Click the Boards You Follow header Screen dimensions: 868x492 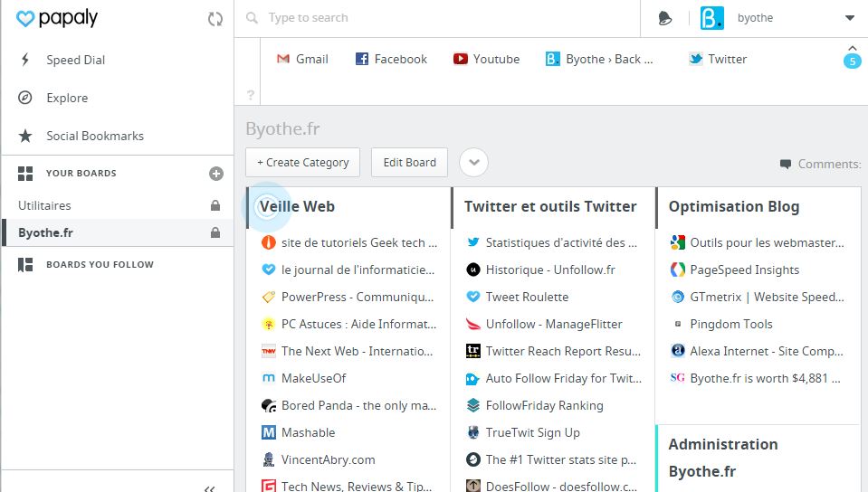coord(100,264)
